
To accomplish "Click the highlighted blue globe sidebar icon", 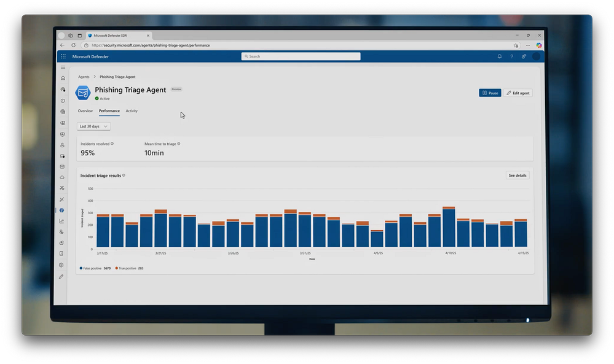I will 62,211.
